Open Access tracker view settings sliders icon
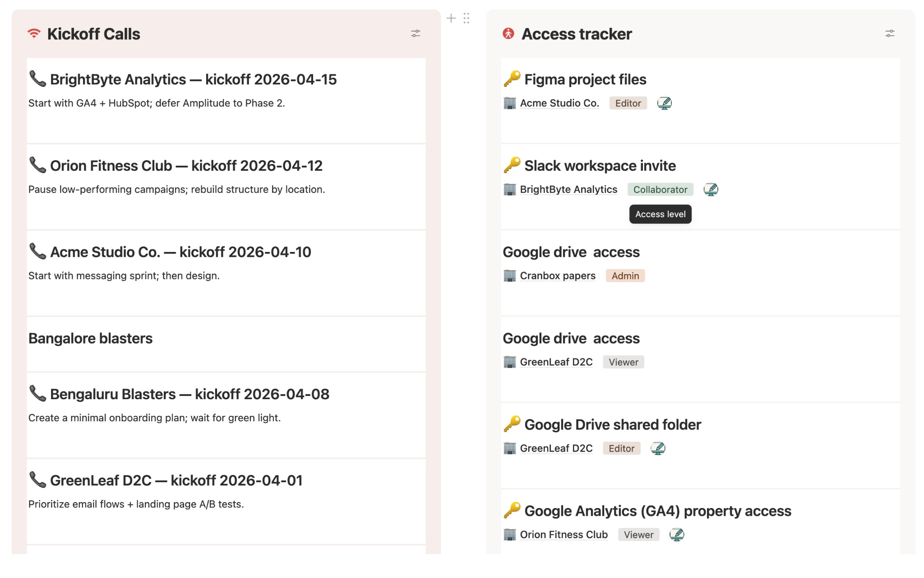Screen dimensions: 924x578 (890, 33)
